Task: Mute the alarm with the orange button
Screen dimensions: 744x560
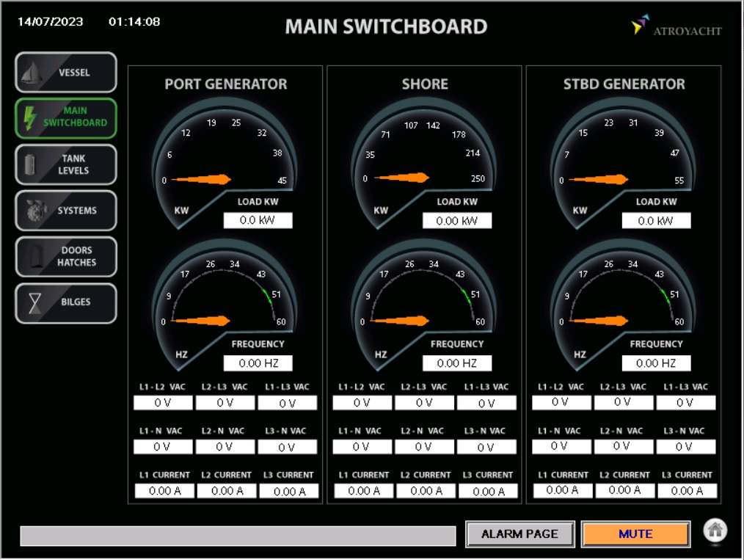Action: [635, 534]
